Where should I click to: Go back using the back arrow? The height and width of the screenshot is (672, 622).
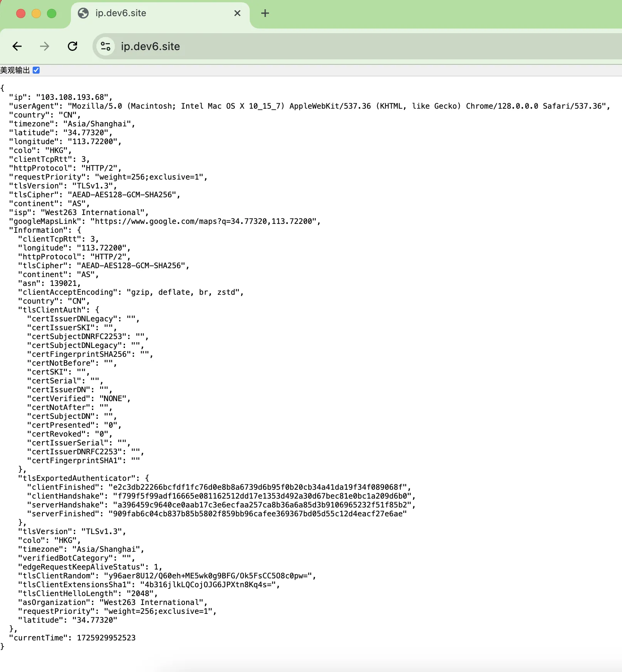pyautogui.click(x=17, y=47)
